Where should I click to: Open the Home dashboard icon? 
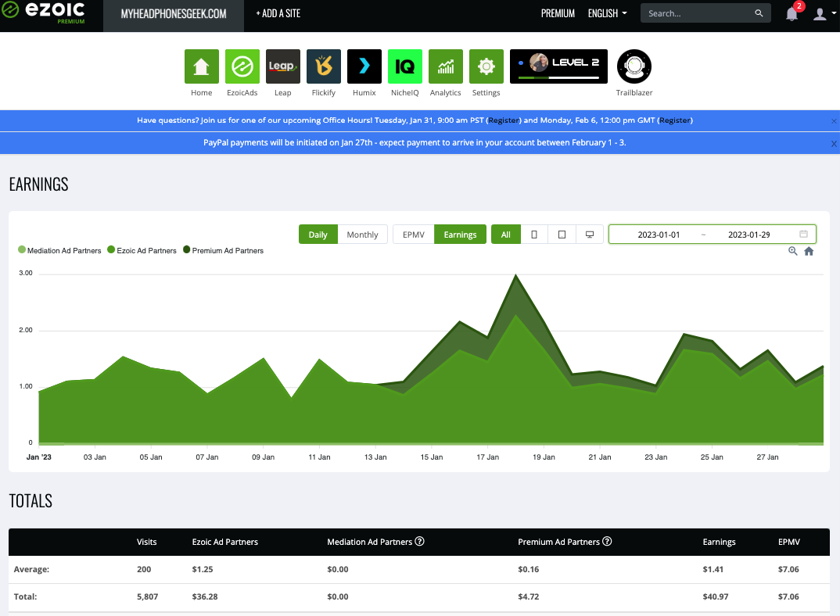click(x=202, y=66)
